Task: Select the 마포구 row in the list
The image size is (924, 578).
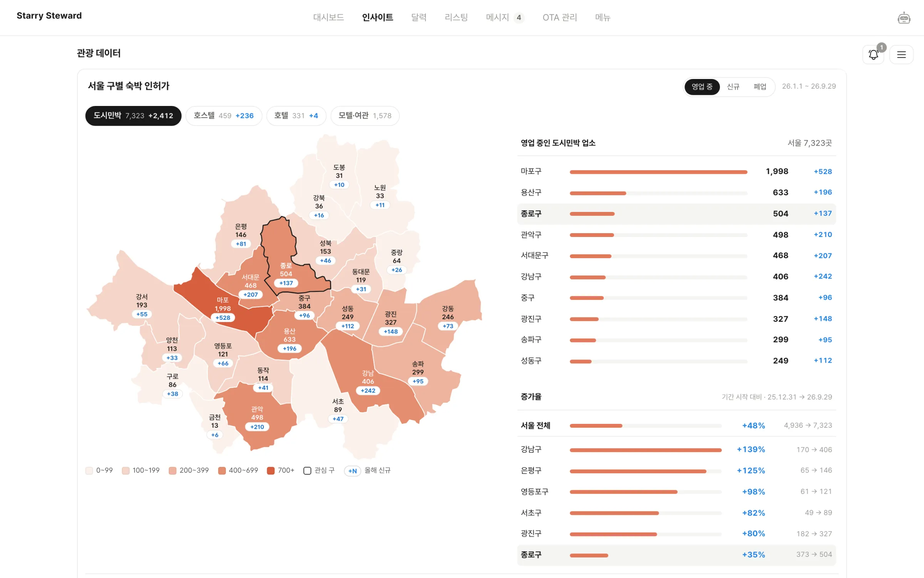Action: (x=676, y=171)
